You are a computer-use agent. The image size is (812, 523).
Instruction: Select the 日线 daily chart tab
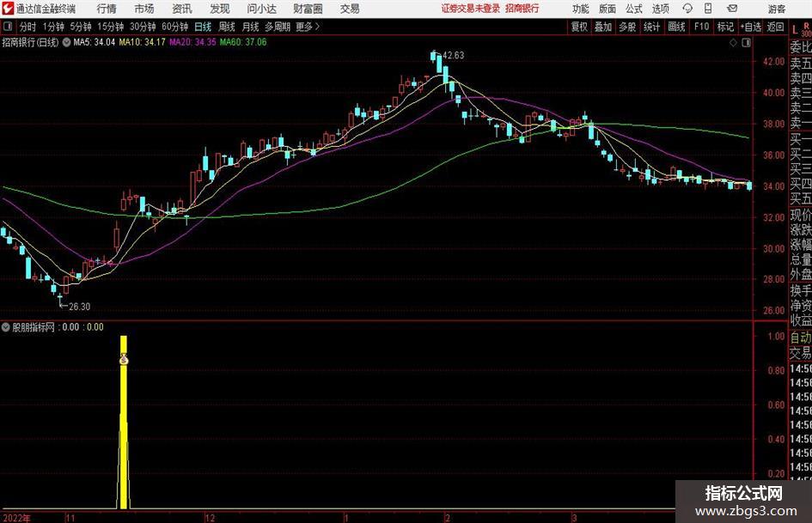(x=203, y=27)
